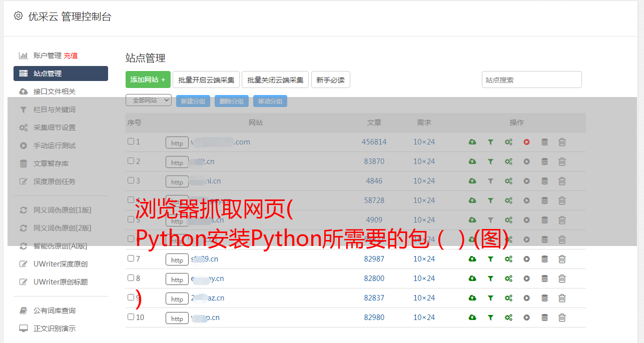
Task: Open UWriter深度原创 in the sidebar
Action: pos(61,264)
